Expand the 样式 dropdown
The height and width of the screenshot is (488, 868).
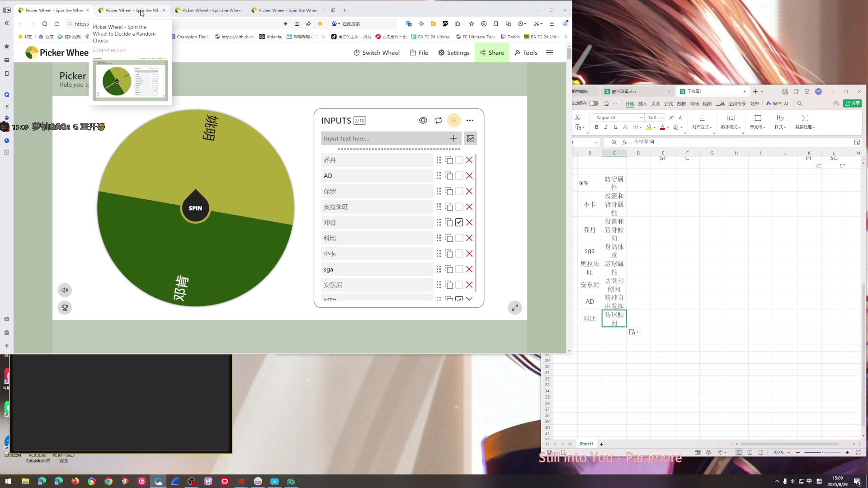(780, 127)
